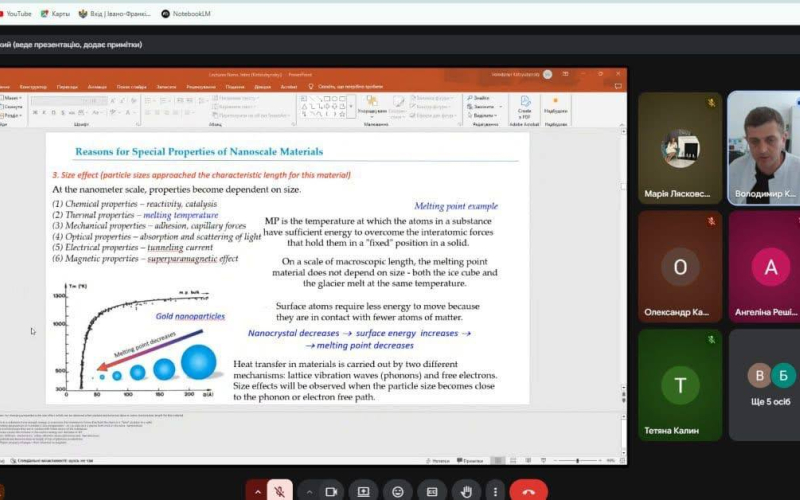The image size is (800, 500).
Task: Open the emoji reactions button
Action: pyautogui.click(x=397, y=492)
